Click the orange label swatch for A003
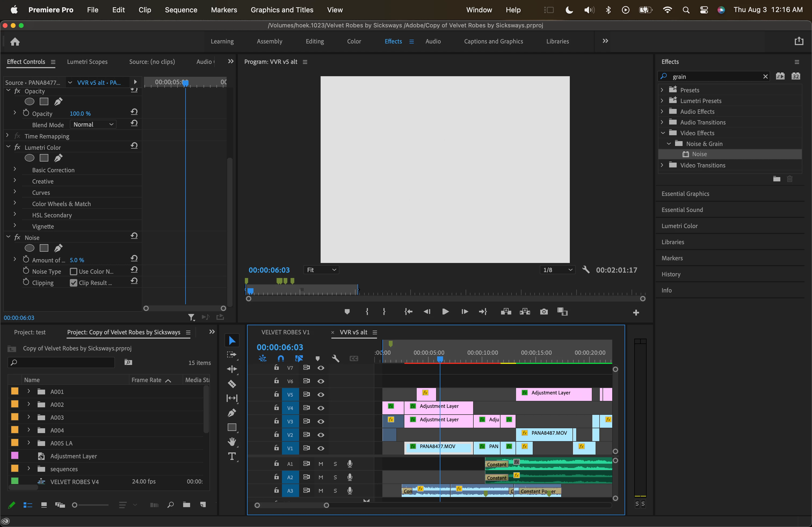Image resolution: width=812 pixels, height=527 pixels. click(15, 416)
